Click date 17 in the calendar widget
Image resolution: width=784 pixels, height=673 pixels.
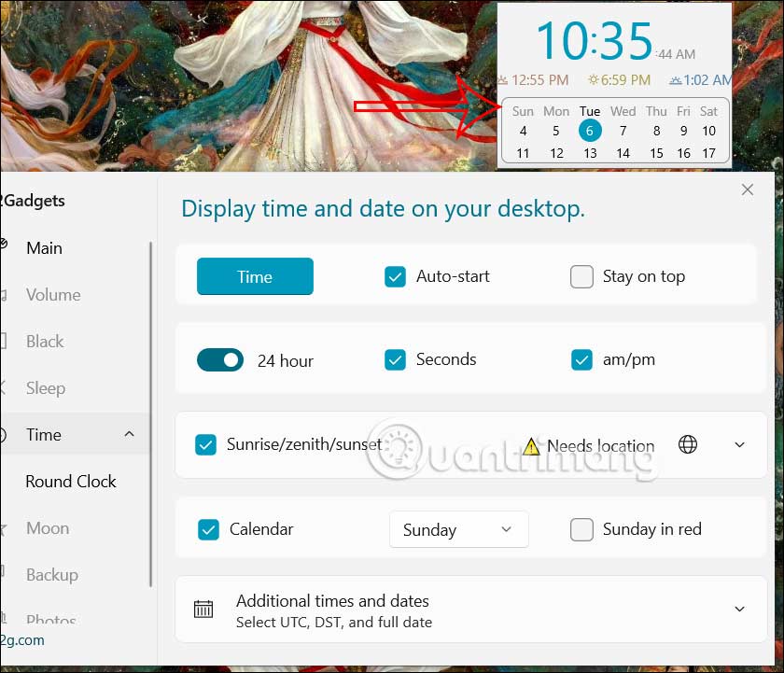click(x=708, y=153)
